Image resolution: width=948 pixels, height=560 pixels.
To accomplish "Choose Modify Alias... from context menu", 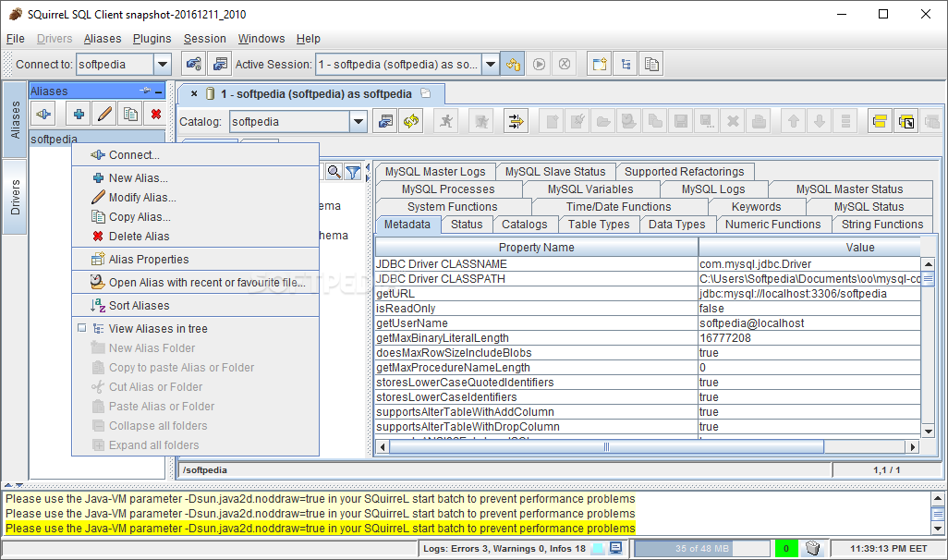I will (x=195, y=197).
